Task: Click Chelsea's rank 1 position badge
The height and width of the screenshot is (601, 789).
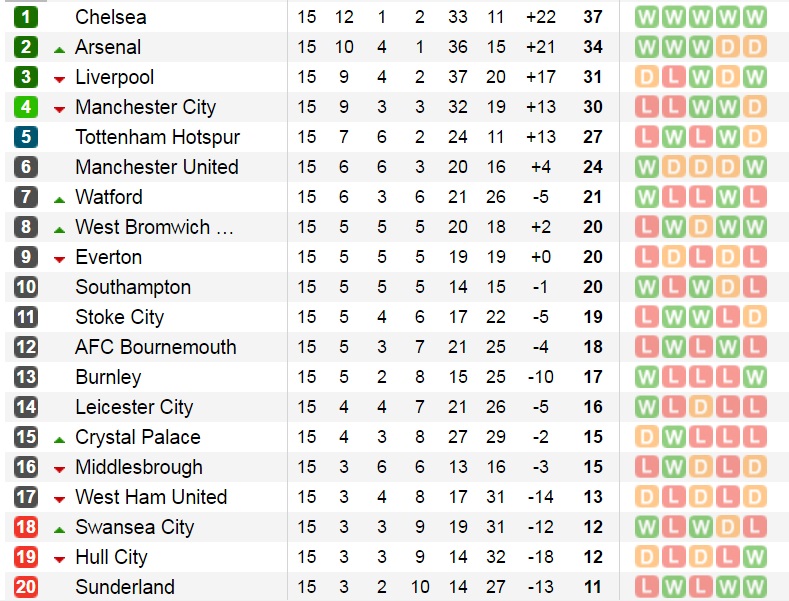Action: [x=26, y=17]
